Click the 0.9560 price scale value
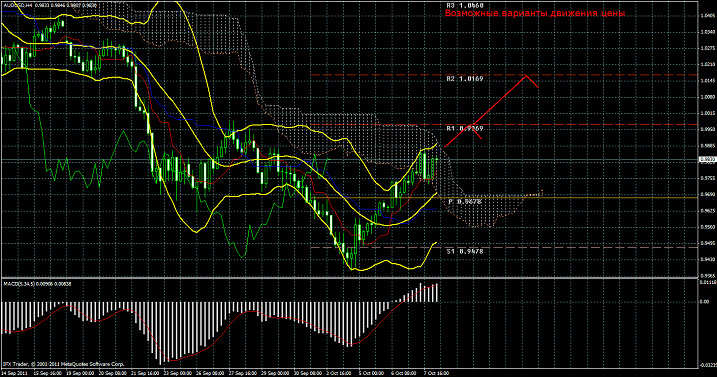717x377 pixels. [708, 227]
